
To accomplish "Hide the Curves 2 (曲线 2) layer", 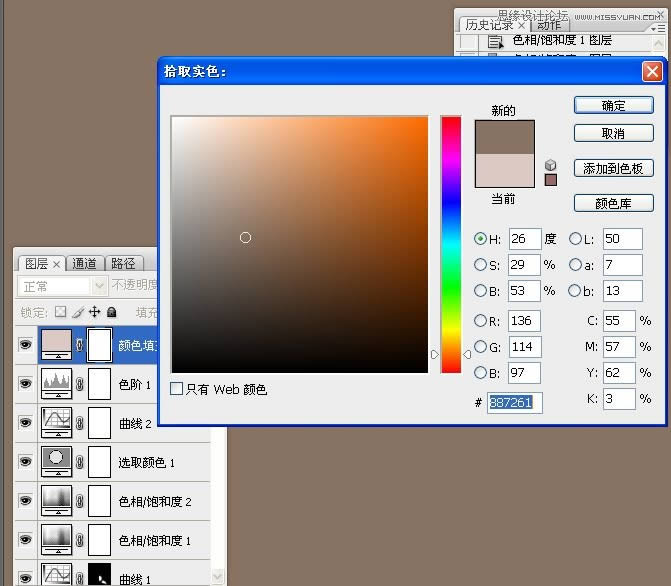I will click(26, 422).
